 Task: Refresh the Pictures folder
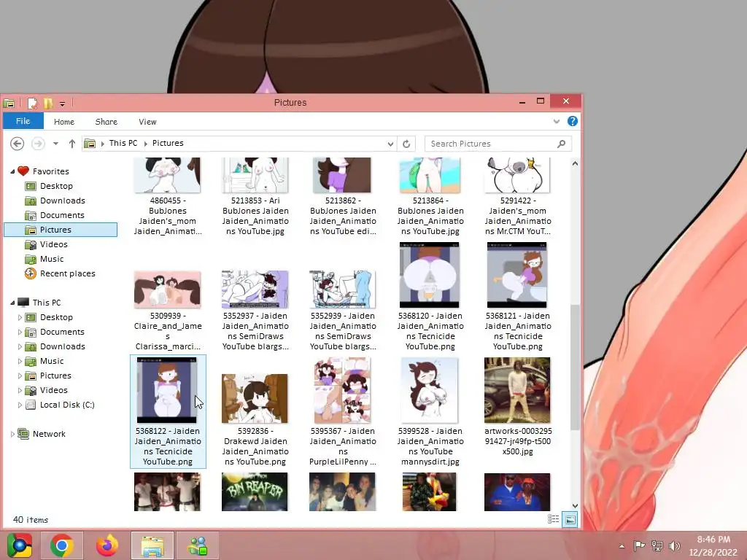pyautogui.click(x=406, y=144)
